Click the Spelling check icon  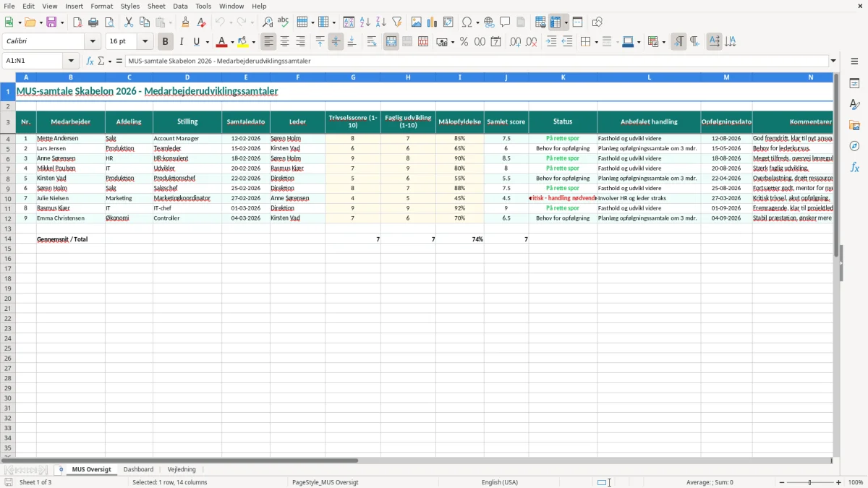click(x=284, y=22)
